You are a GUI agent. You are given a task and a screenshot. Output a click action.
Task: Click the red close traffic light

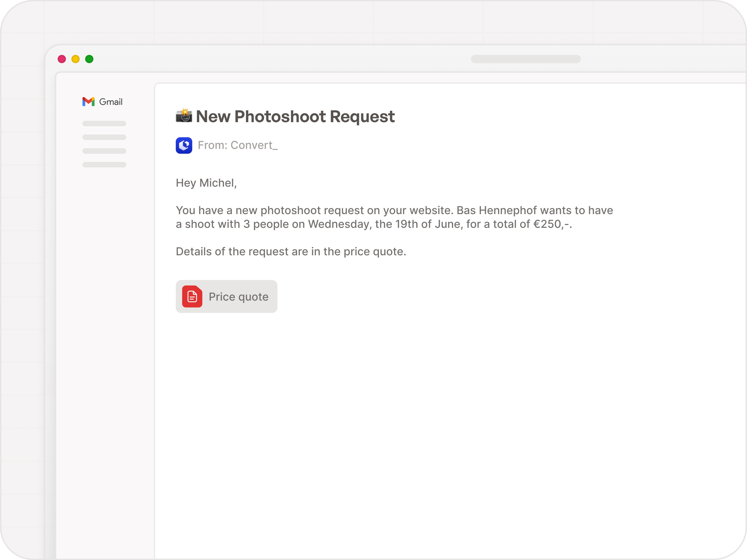coord(62,59)
